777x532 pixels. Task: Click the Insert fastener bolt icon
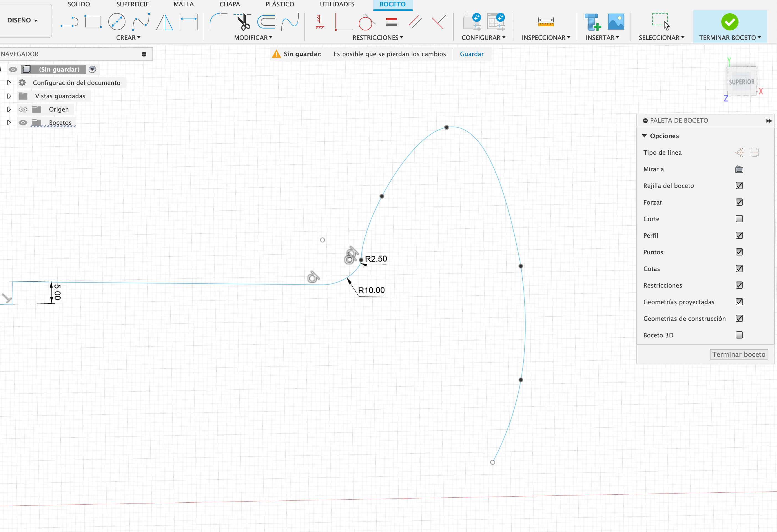tap(592, 22)
